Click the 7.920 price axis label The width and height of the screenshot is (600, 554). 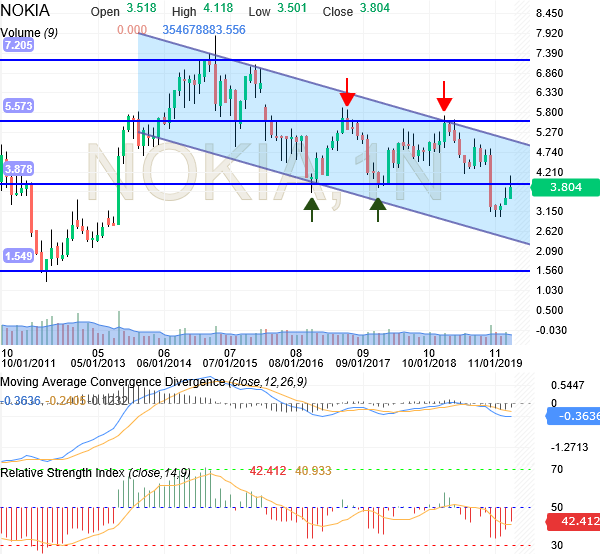[x=549, y=33]
